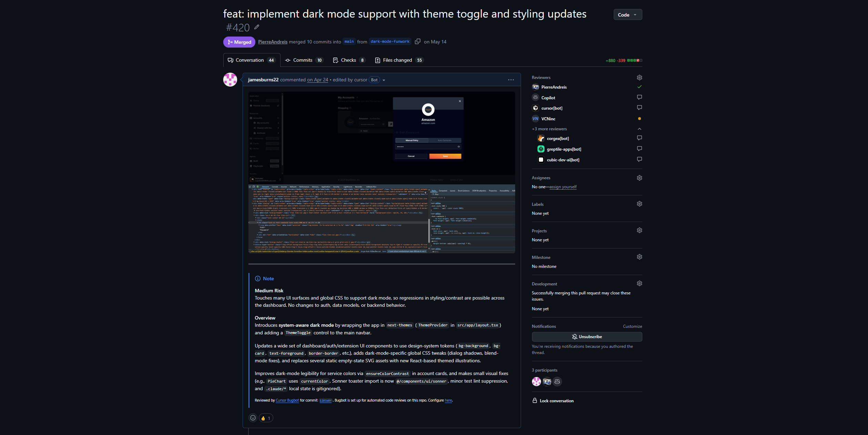Click the 'Medium Risk' heading text
Viewport: 868px width, 435px height.
(269, 291)
